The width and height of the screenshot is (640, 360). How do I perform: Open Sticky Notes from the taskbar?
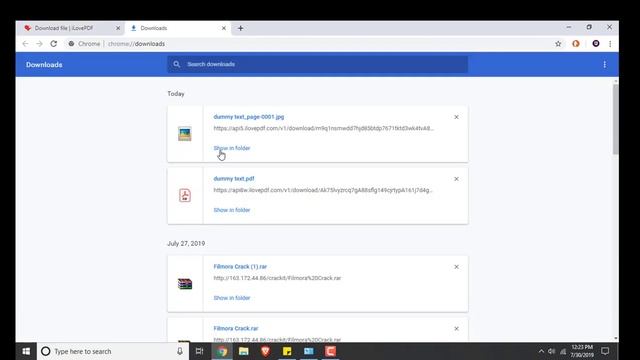point(287,351)
